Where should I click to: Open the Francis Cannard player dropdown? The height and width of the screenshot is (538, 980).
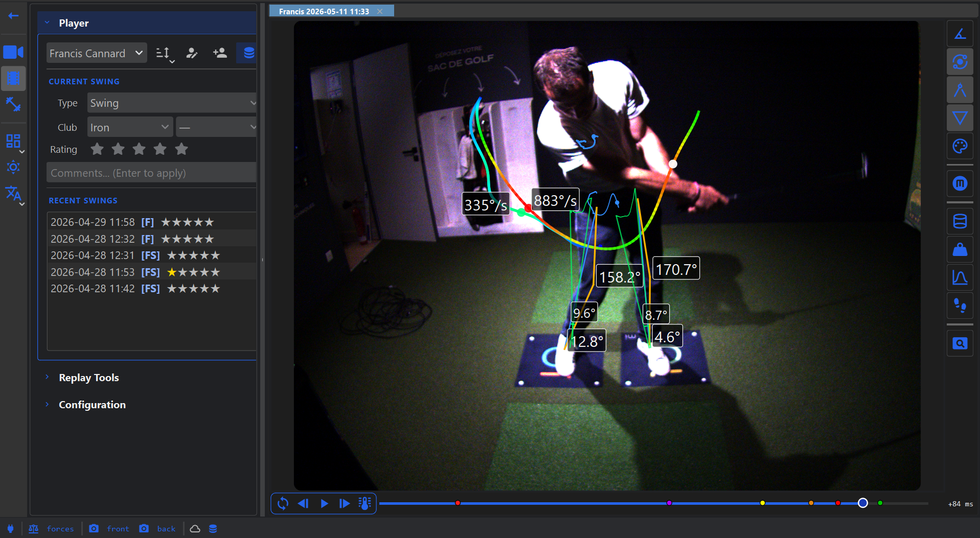[96, 53]
